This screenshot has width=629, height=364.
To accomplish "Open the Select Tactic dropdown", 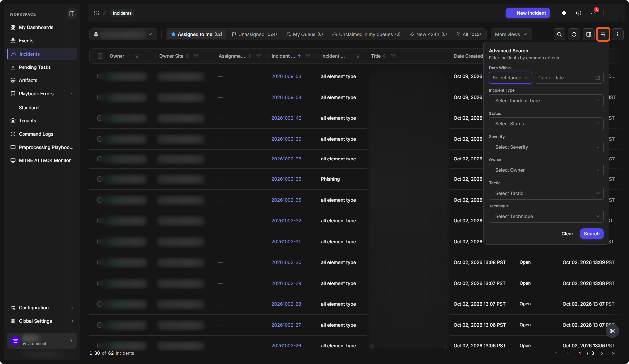I will coord(546,193).
